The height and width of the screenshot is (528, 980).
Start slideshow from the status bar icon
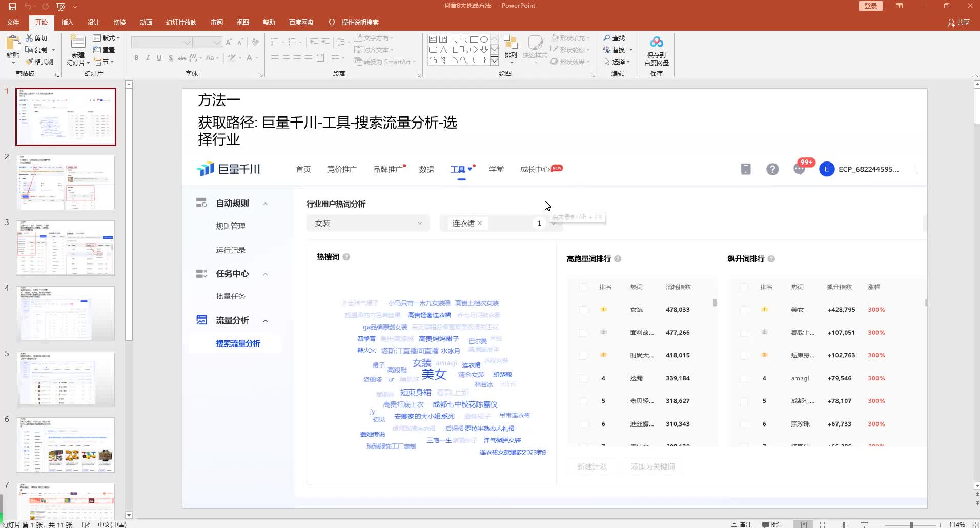coord(864,524)
